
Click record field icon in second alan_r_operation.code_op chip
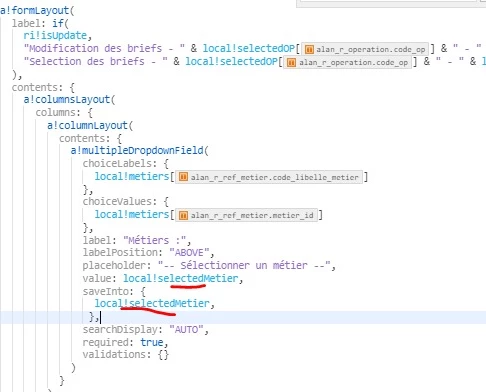(291, 62)
